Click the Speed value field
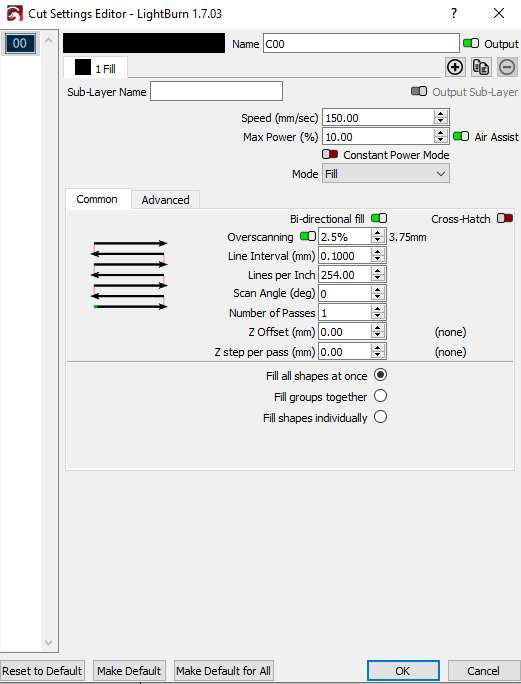 tap(378, 118)
